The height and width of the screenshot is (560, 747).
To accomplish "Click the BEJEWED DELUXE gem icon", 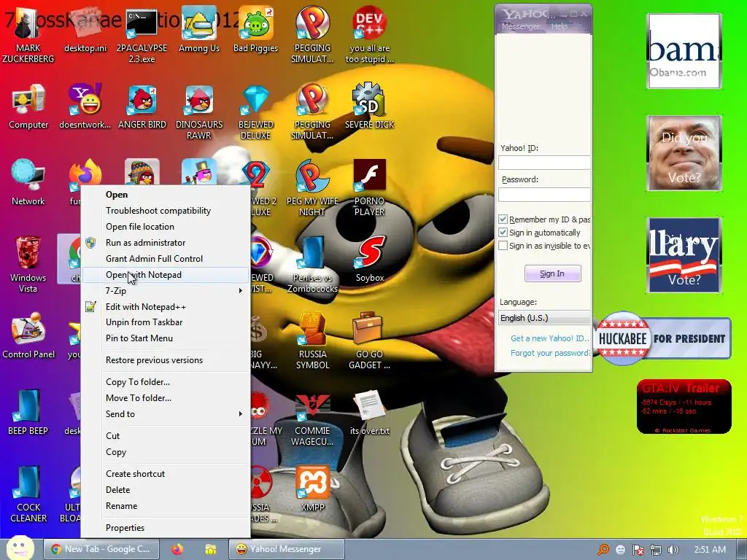I will tap(255, 112).
